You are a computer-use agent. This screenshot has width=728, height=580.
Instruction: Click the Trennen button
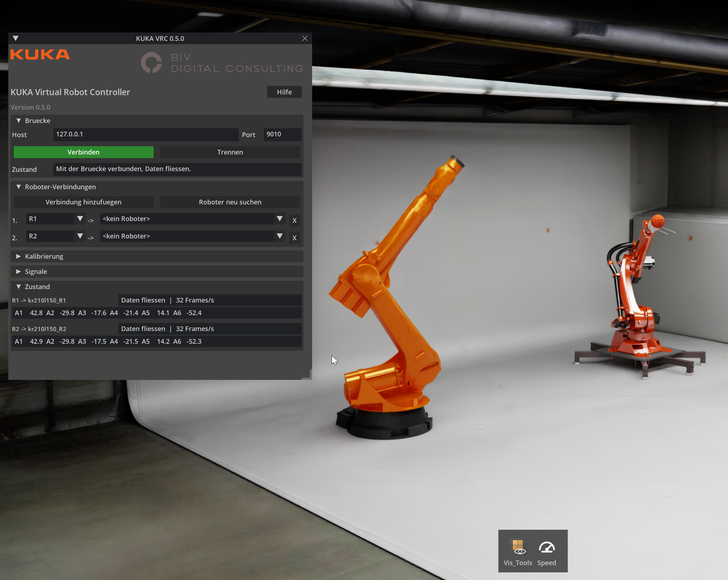[230, 152]
